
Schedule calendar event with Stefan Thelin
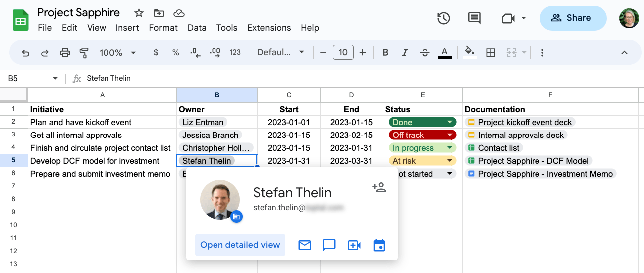(x=379, y=245)
